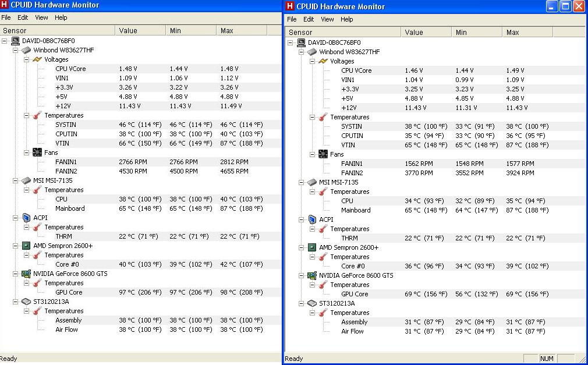Minimize the right CPUID Hardware Monitor window
The width and height of the screenshot is (588, 365).
[x=552, y=6]
